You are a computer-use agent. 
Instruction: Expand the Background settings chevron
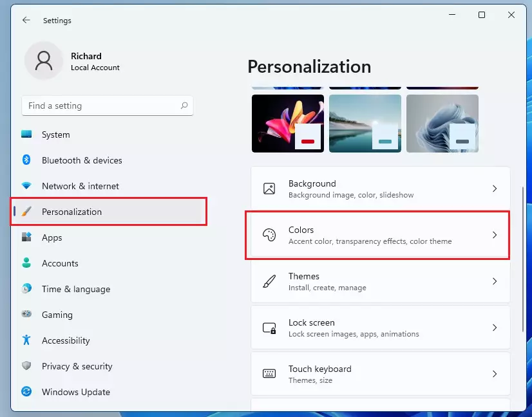click(x=495, y=189)
